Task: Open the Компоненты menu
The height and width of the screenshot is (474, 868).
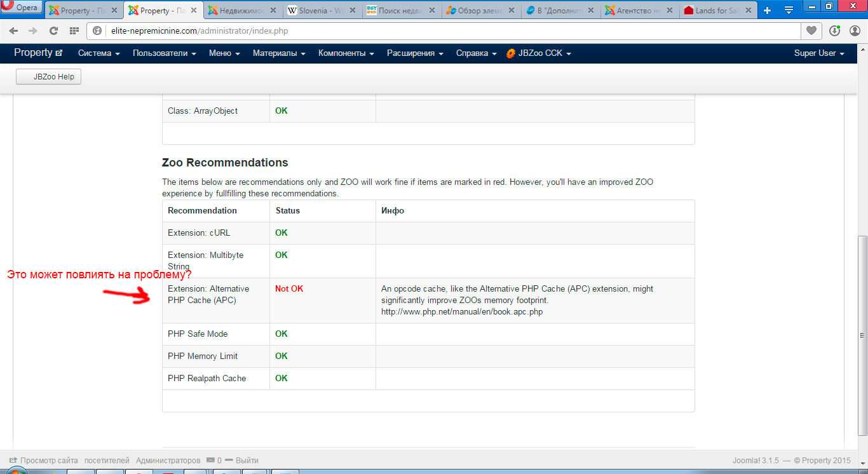Action: tap(346, 53)
